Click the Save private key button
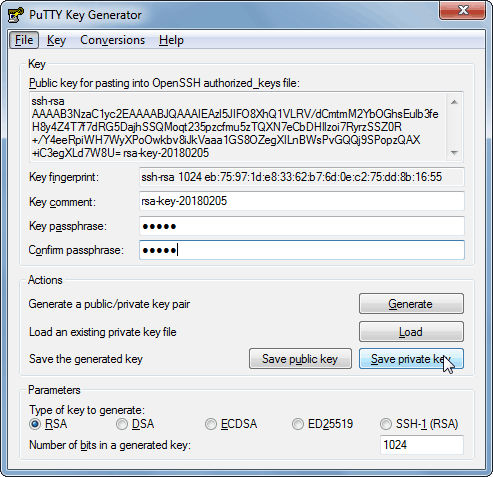 click(411, 359)
